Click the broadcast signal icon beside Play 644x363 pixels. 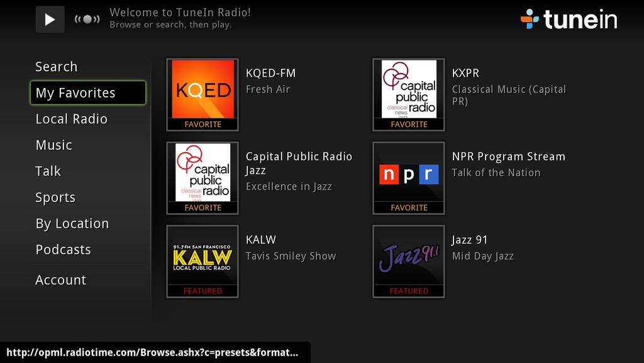87,19
